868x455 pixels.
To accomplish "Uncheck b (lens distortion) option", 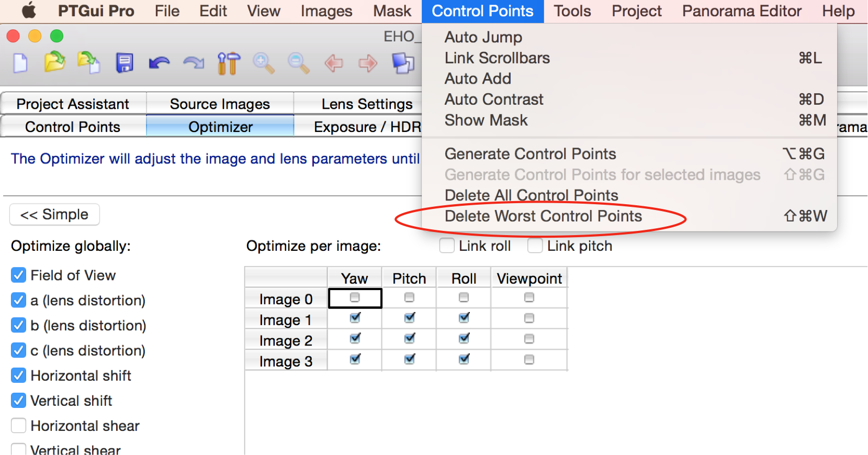I will [x=18, y=325].
